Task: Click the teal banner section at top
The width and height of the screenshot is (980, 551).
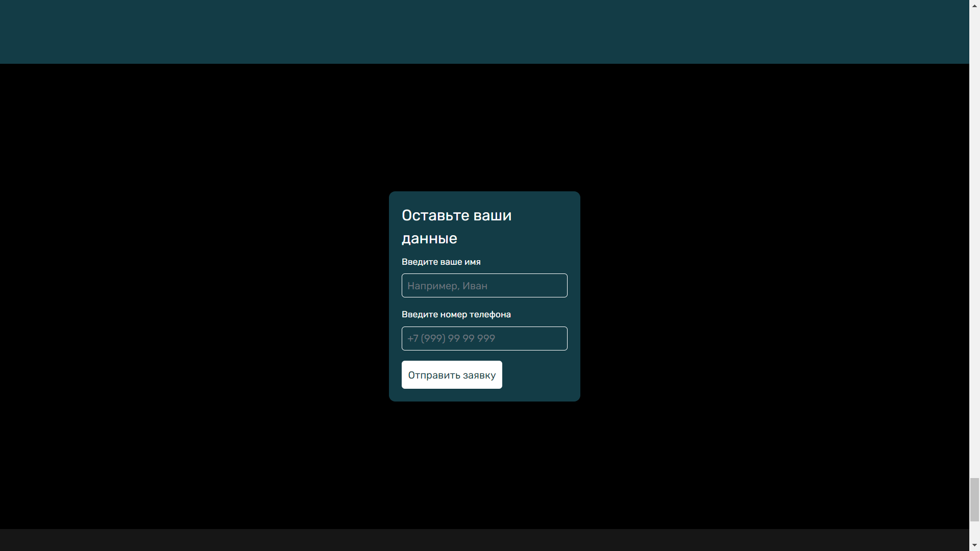Action: (x=484, y=32)
